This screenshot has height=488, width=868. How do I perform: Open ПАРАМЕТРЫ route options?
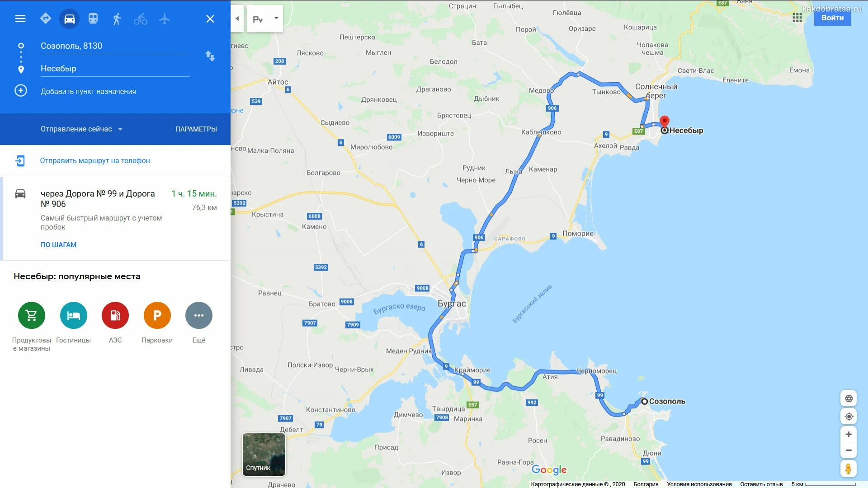(196, 129)
